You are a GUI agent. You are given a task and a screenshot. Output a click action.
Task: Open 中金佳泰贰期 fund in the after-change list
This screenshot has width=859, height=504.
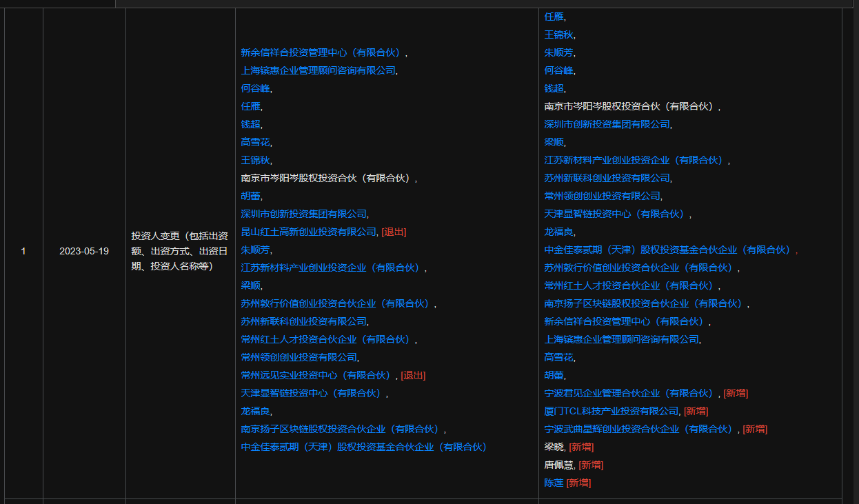(x=669, y=250)
